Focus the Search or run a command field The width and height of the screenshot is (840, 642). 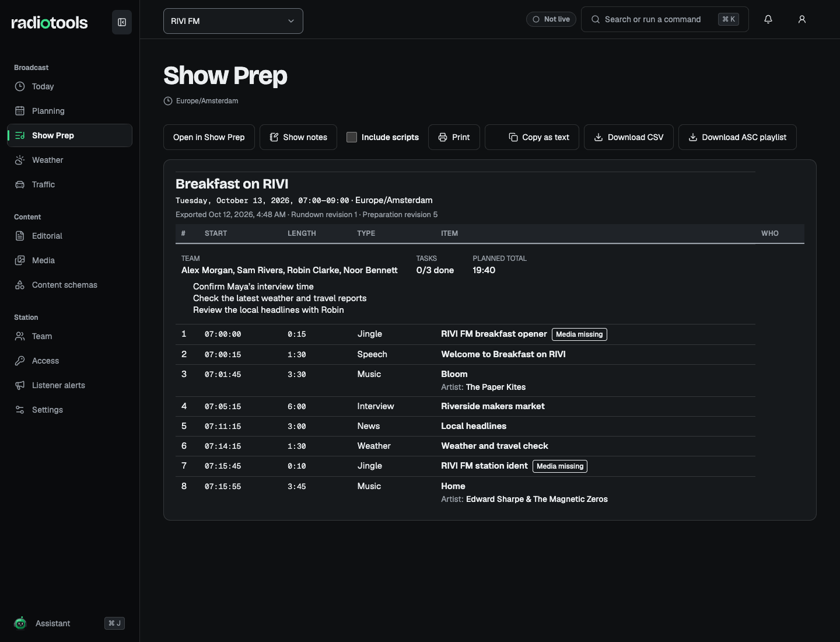[x=665, y=19]
